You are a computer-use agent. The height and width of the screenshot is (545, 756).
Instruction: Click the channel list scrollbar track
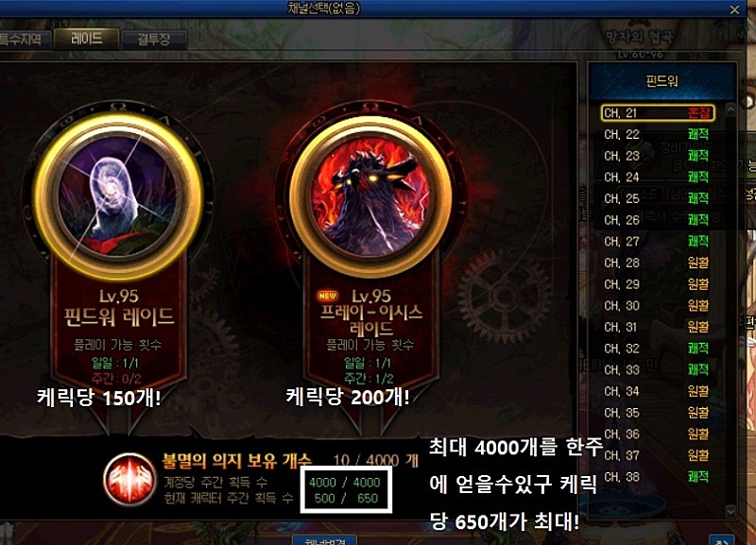pos(730,310)
